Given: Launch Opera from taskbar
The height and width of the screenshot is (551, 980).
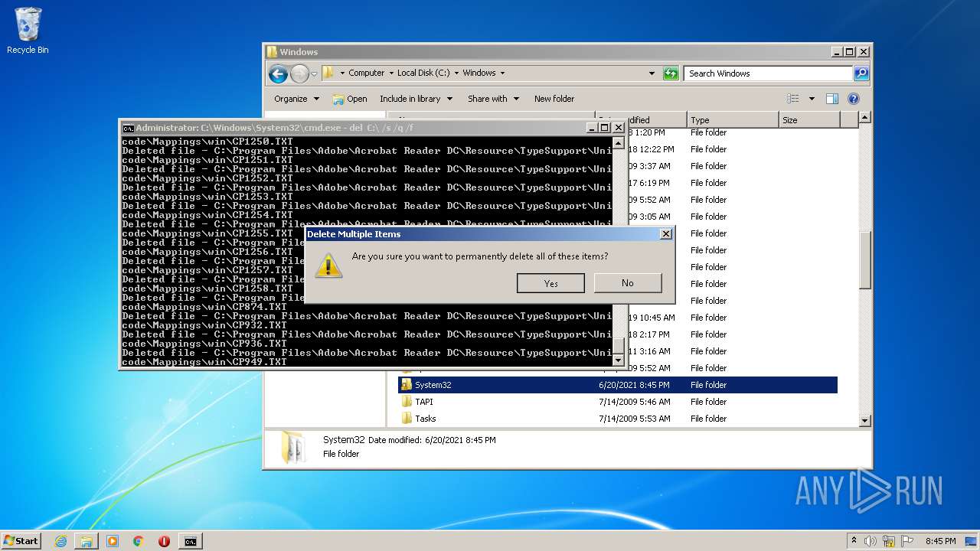Looking at the screenshot, I should [164, 541].
